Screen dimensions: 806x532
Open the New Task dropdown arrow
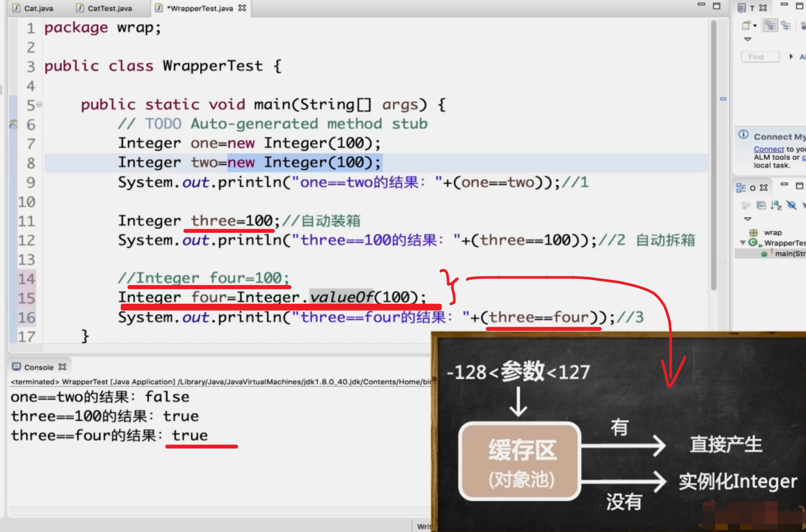[x=755, y=25]
